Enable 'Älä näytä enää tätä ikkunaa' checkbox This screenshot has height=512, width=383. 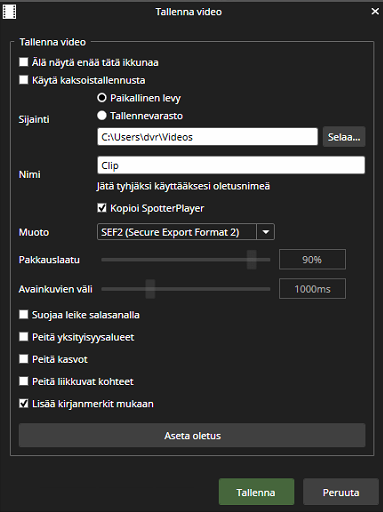[24, 62]
